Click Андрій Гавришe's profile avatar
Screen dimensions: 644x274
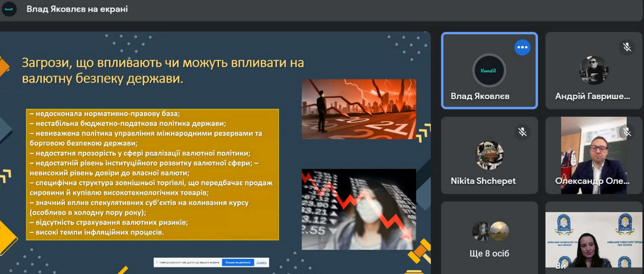click(x=593, y=70)
